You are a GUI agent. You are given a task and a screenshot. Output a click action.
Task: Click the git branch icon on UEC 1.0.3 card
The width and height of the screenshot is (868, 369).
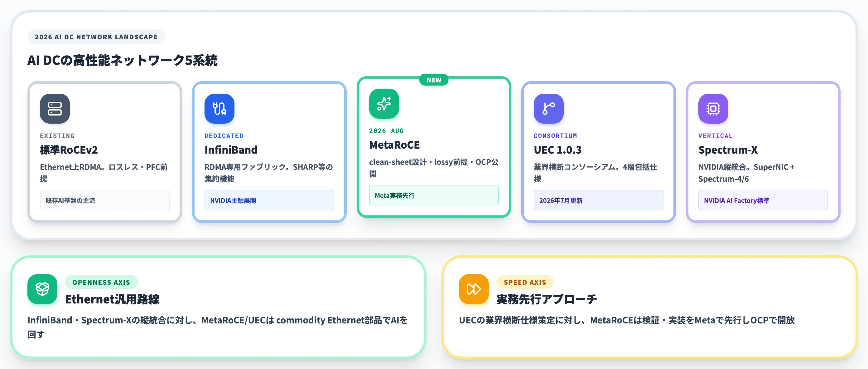coord(548,109)
